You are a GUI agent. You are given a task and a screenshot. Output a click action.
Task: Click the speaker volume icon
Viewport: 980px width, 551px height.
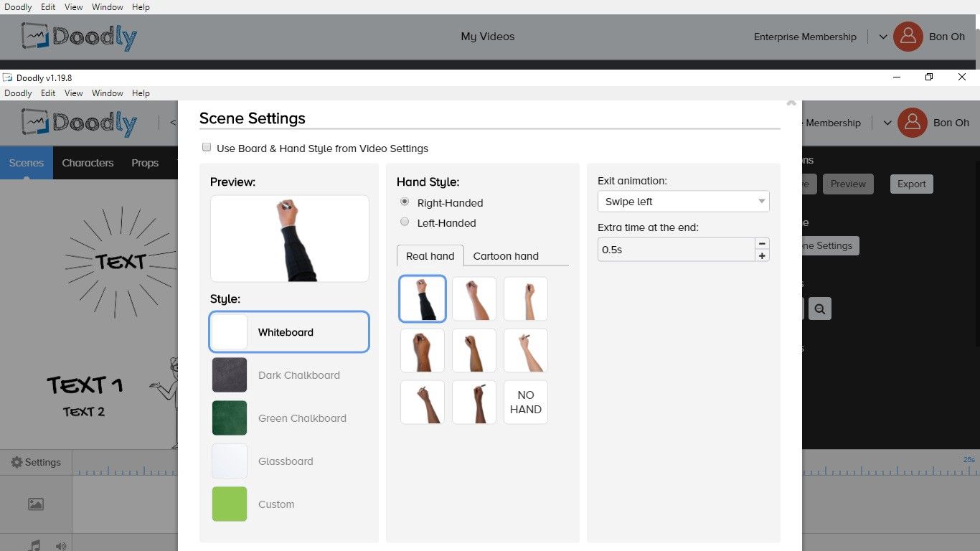[61, 546]
